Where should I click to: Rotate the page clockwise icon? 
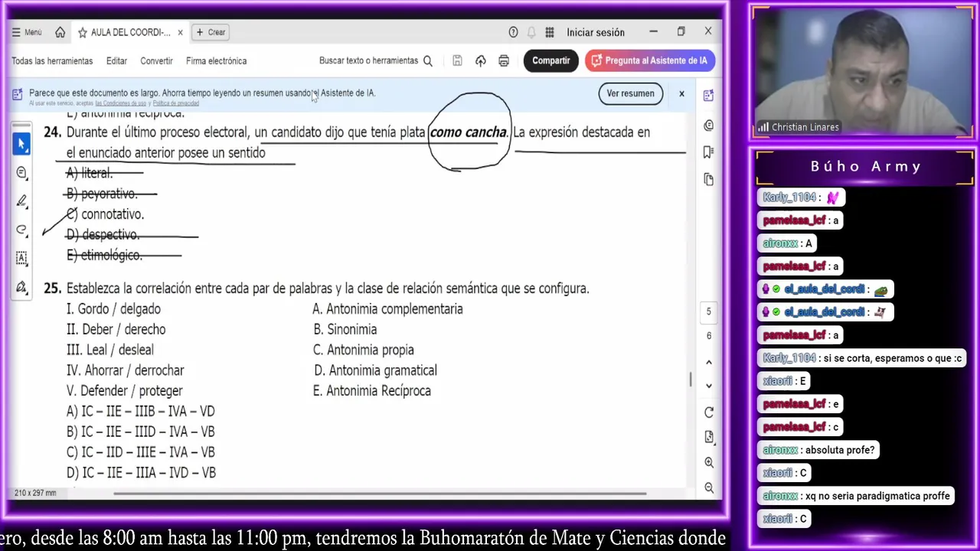pyautogui.click(x=708, y=412)
